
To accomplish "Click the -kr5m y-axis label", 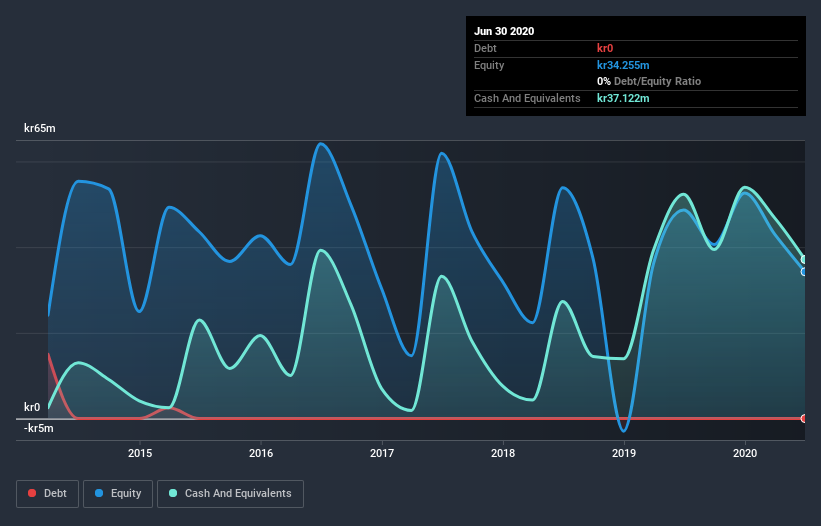I will point(39,428).
